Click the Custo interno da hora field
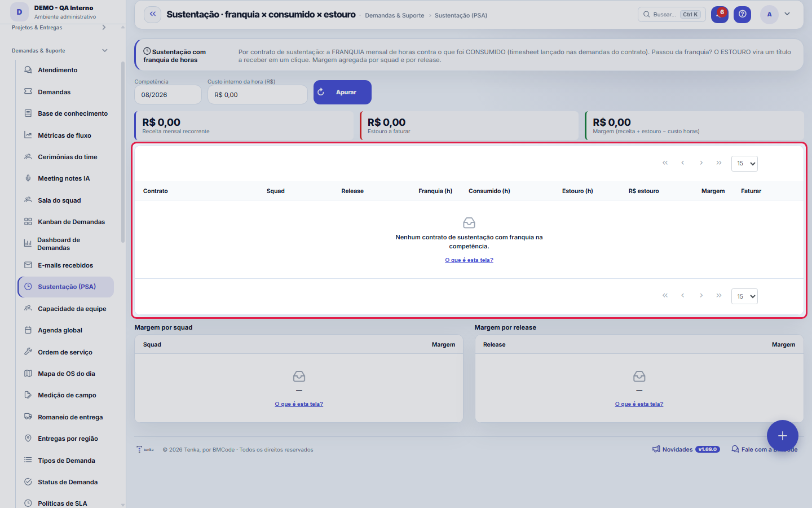 click(x=257, y=94)
